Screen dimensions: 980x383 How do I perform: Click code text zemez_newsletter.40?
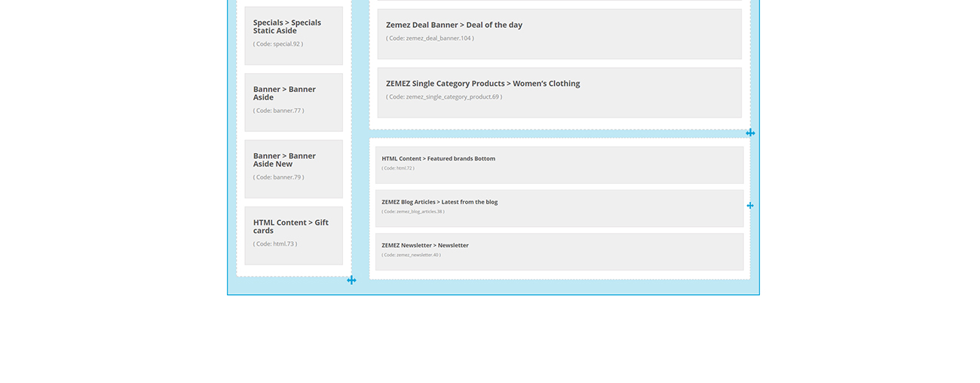(x=411, y=255)
